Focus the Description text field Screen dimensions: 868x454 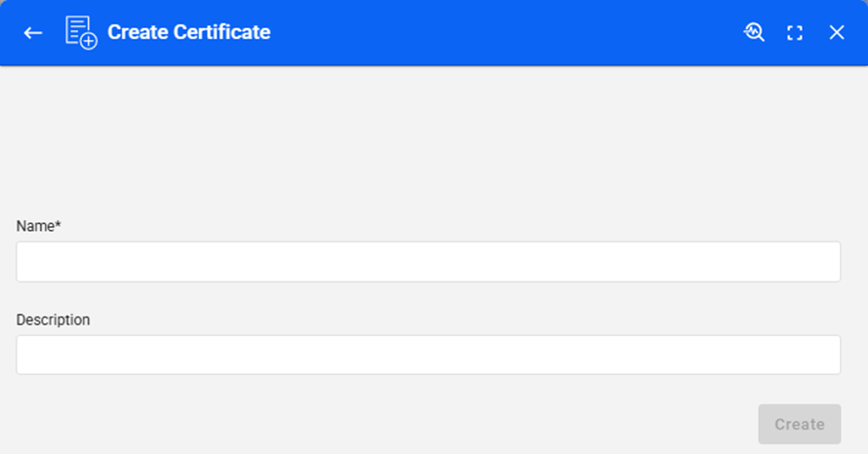[x=428, y=355]
